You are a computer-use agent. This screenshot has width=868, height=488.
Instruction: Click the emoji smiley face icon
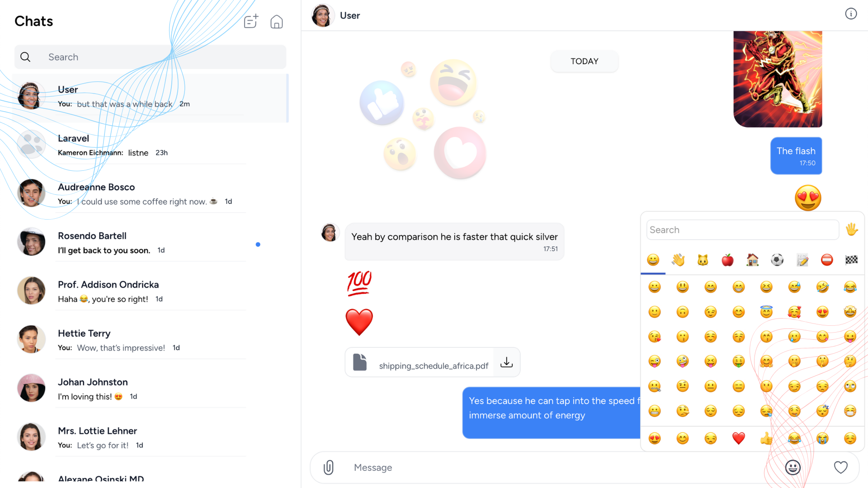(793, 467)
